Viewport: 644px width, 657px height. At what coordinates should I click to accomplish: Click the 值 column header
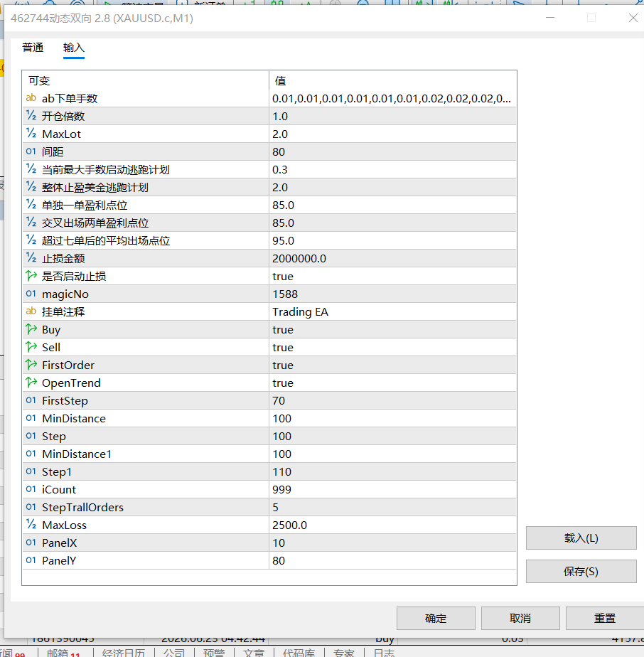tap(392, 80)
